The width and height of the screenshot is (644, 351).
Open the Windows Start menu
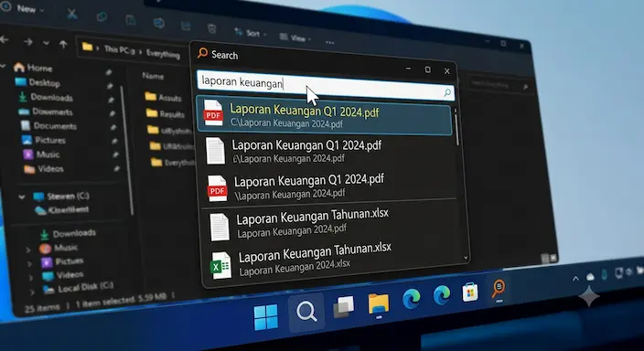click(265, 317)
